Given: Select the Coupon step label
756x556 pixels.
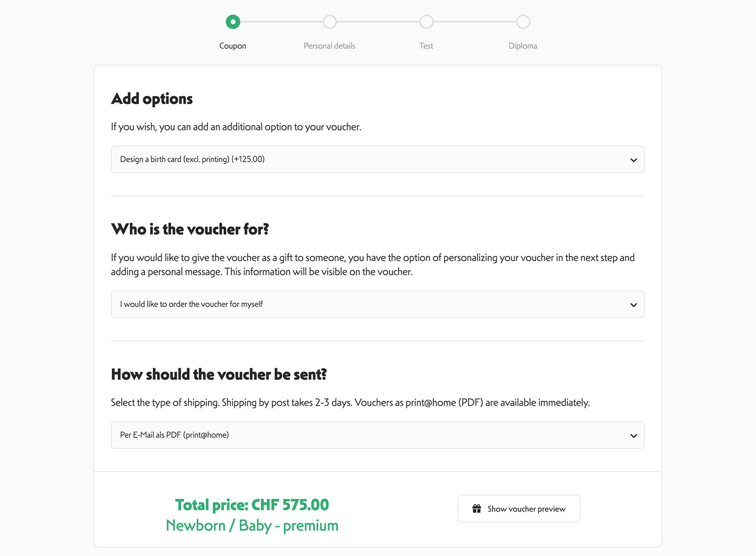Looking at the screenshot, I should point(233,45).
